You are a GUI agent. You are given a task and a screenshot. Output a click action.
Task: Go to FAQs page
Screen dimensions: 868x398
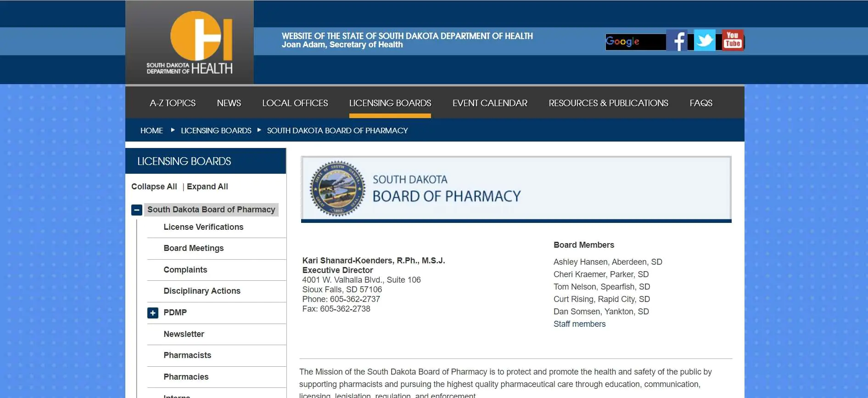pyautogui.click(x=701, y=103)
